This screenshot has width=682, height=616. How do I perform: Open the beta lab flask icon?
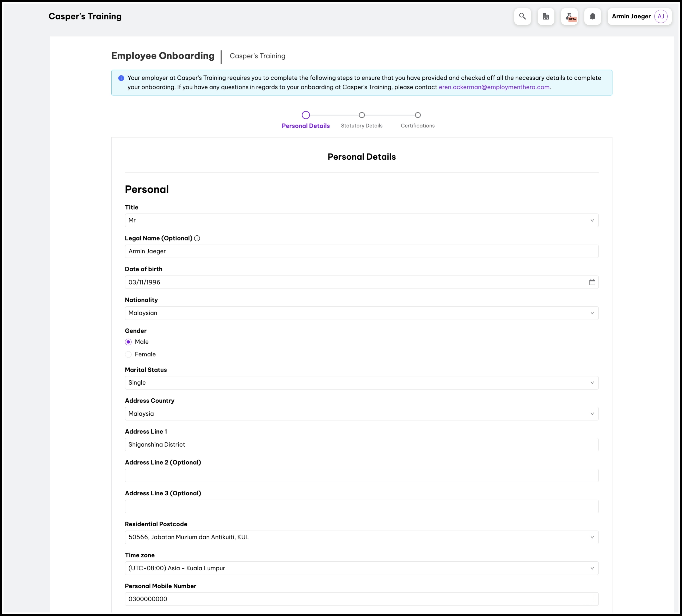tap(569, 16)
